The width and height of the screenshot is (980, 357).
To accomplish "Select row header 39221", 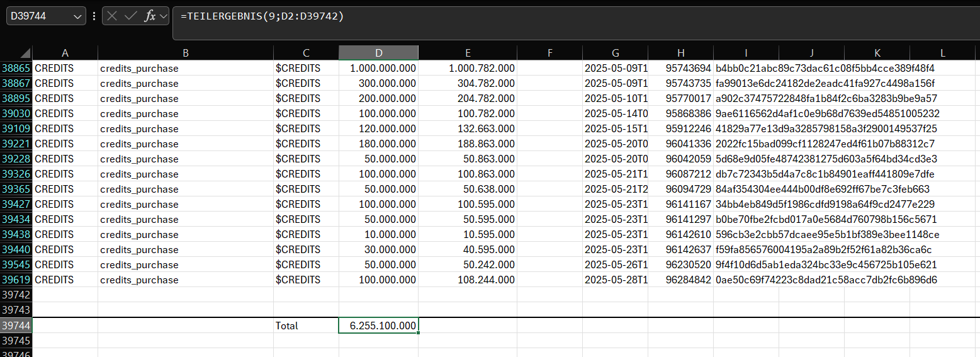I will (x=16, y=144).
